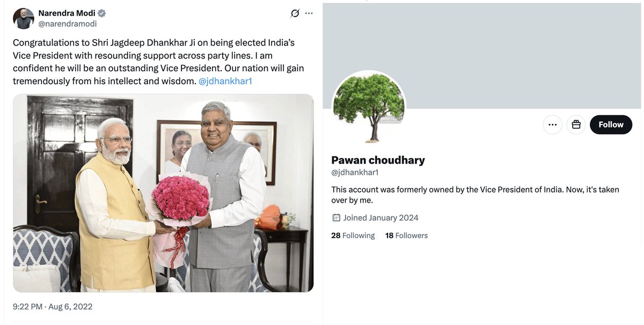The width and height of the screenshot is (644, 325).
Task: Click the @jdhankhar1 mention in the tweet text
Action: [x=225, y=81]
